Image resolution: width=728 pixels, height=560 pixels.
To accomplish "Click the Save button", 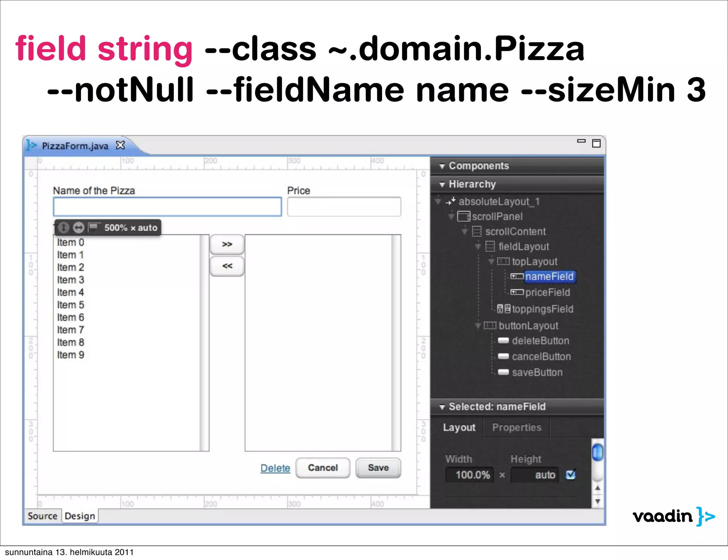I will click(x=378, y=468).
